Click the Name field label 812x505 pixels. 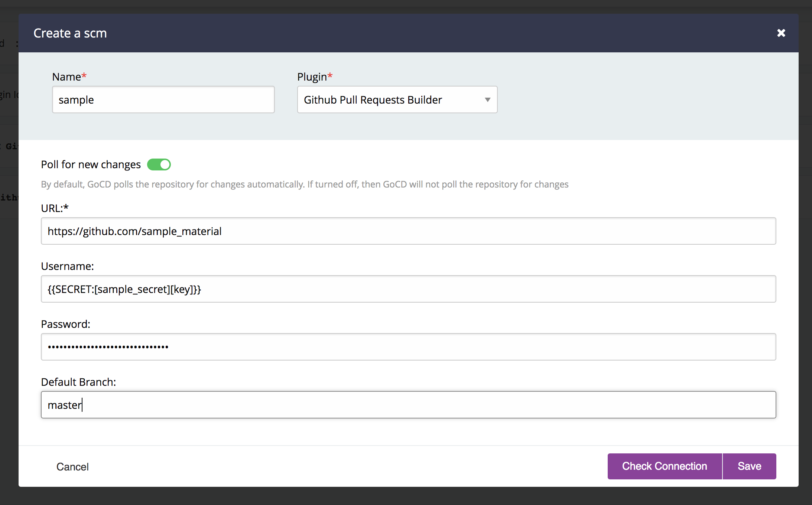(x=69, y=77)
